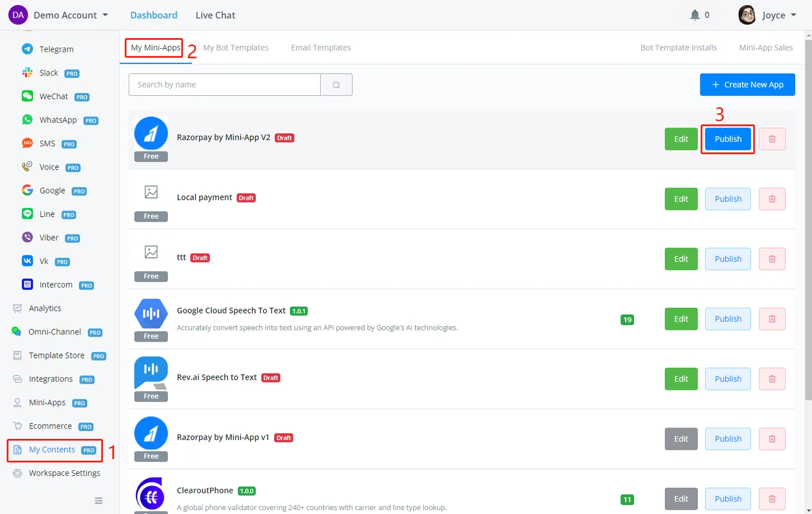Click the search magnifier button
This screenshot has height=514, width=812.
[x=336, y=85]
